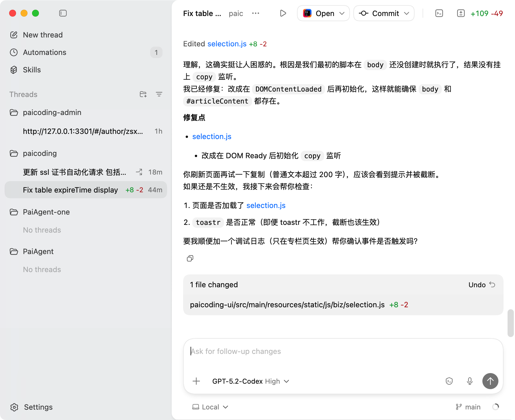Toggle the sidebar panel icon
Image resolution: width=515 pixels, height=420 pixels.
pyautogui.click(x=63, y=13)
